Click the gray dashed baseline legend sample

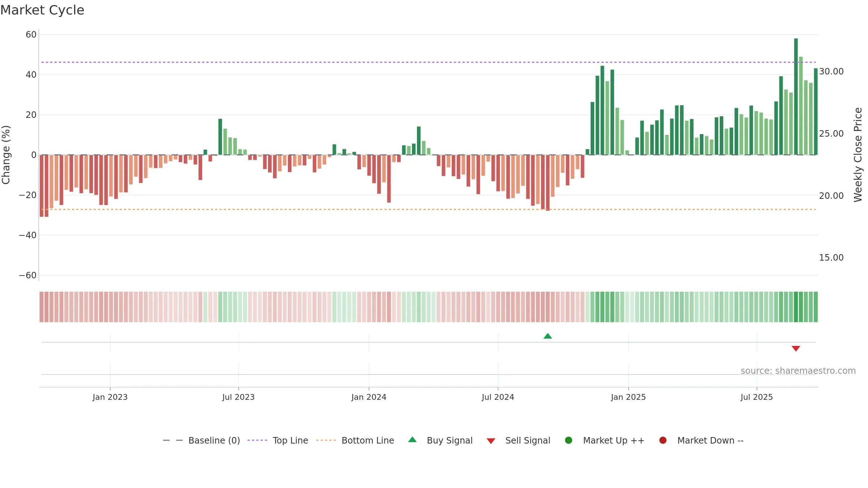[x=173, y=440]
